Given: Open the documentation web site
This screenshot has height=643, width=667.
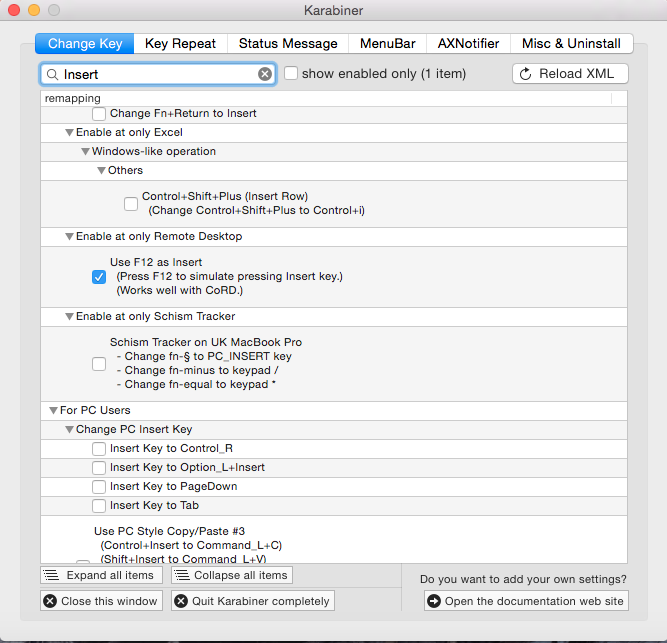Looking at the screenshot, I should coord(526,601).
